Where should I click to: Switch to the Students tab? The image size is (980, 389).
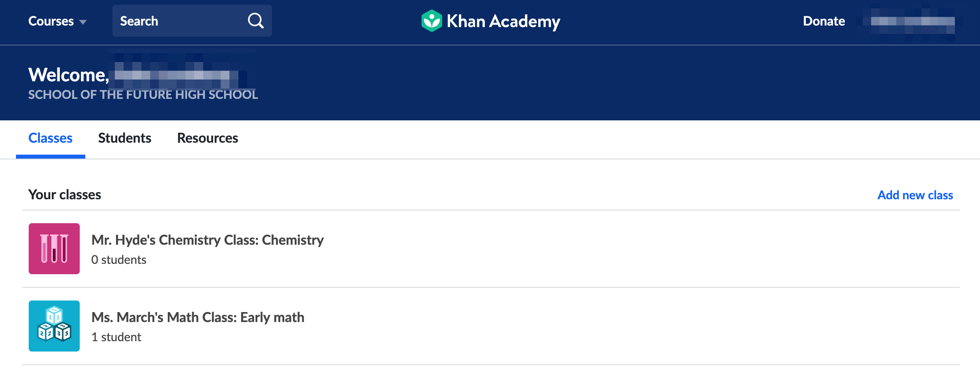(x=125, y=138)
